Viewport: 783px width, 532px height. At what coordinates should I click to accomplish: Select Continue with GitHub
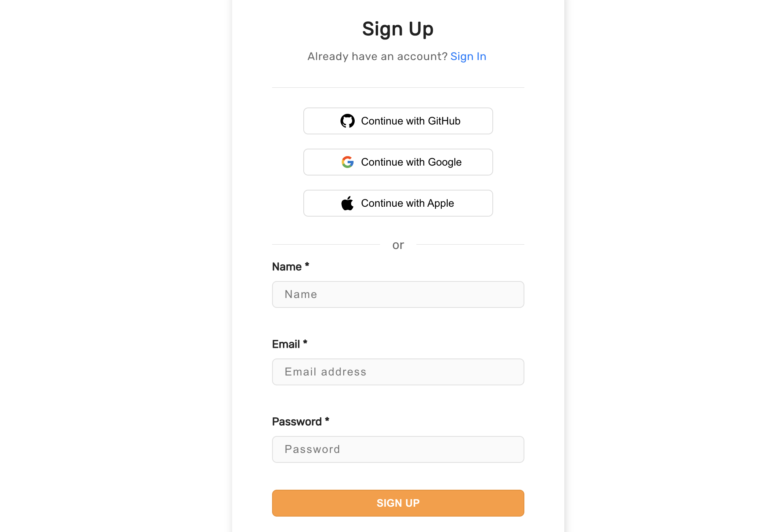pyautogui.click(x=398, y=121)
